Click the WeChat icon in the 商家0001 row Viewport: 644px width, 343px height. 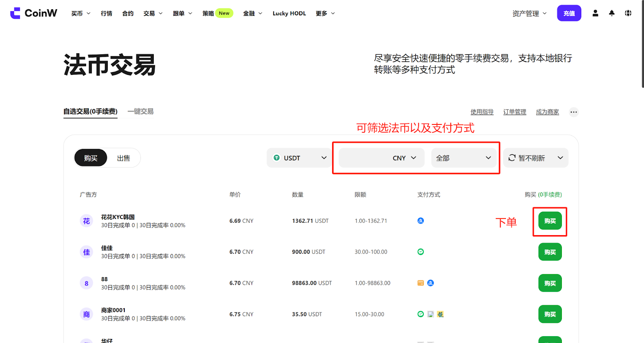[421, 314]
